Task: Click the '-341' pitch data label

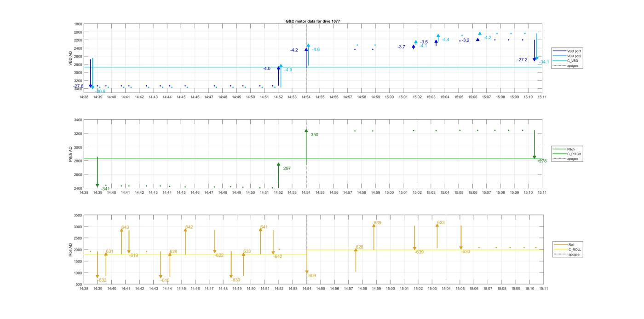Action: (105, 189)
